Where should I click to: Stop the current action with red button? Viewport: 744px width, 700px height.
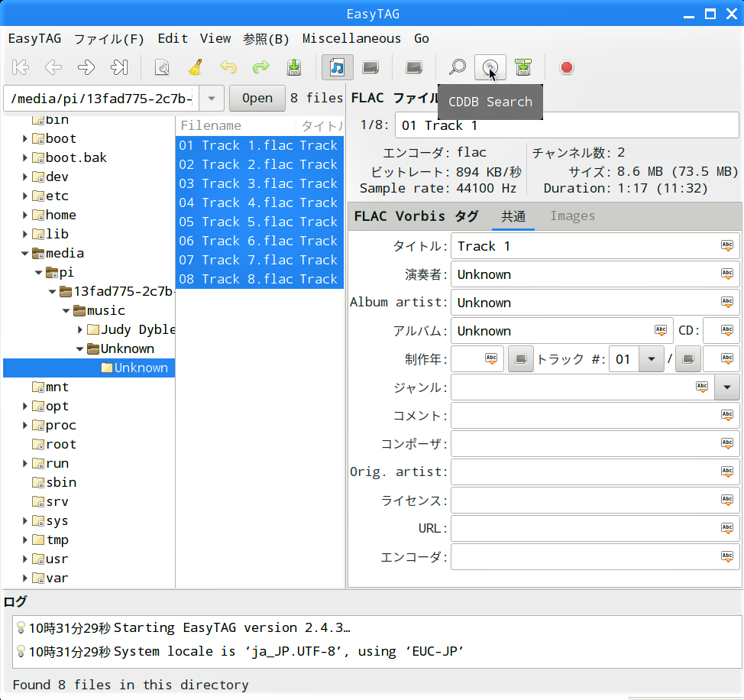point(567,67)
